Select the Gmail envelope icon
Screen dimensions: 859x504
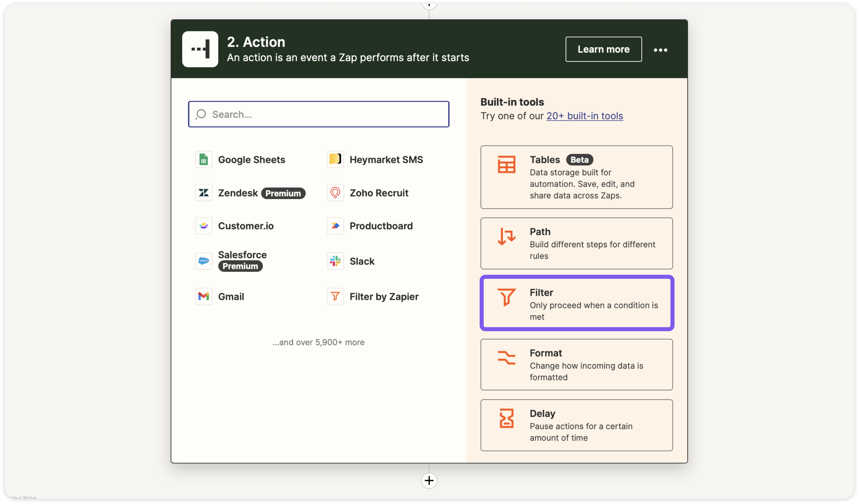(204, 297)
